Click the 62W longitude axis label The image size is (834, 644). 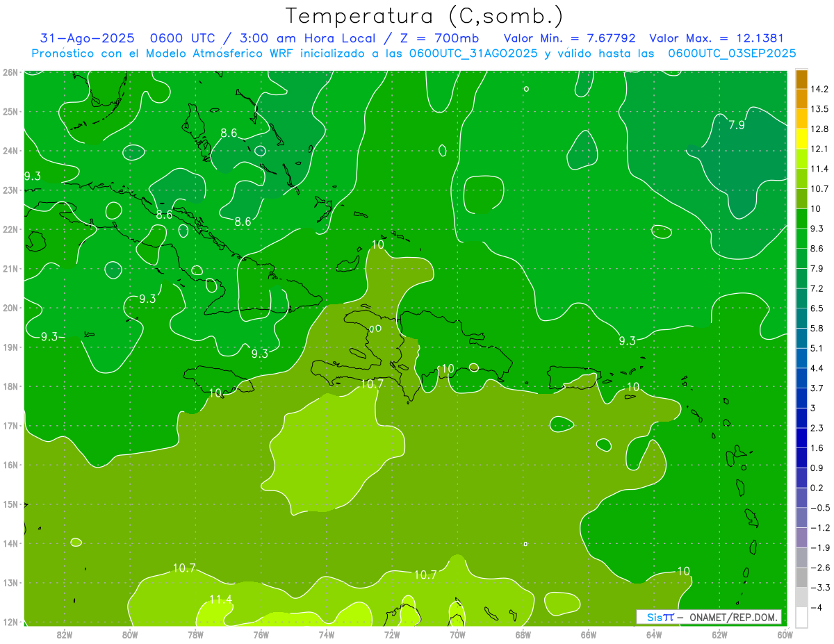(x=719, y=634)
